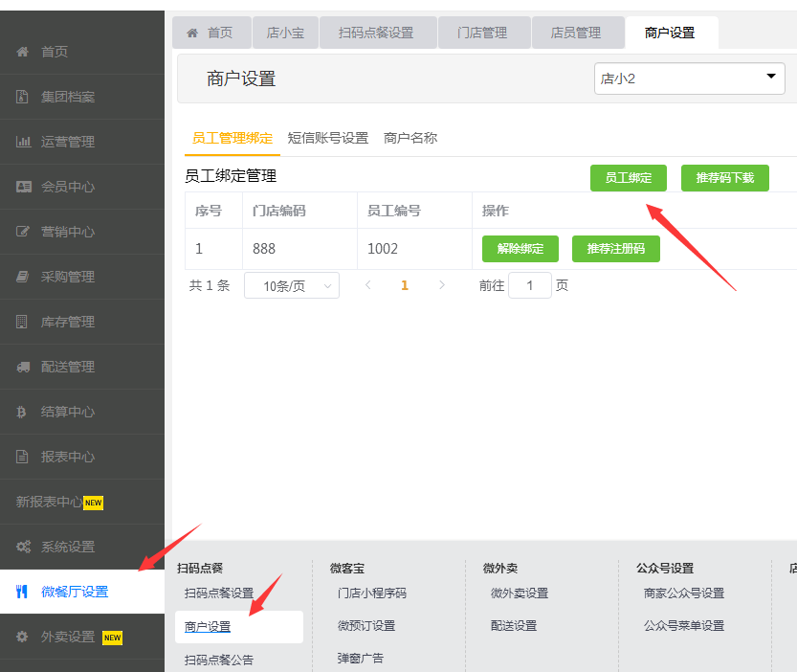Open the 扫码点餐设置 submenu link
Viewport: 797px width, 672px height.
click(x=219, y=594)
